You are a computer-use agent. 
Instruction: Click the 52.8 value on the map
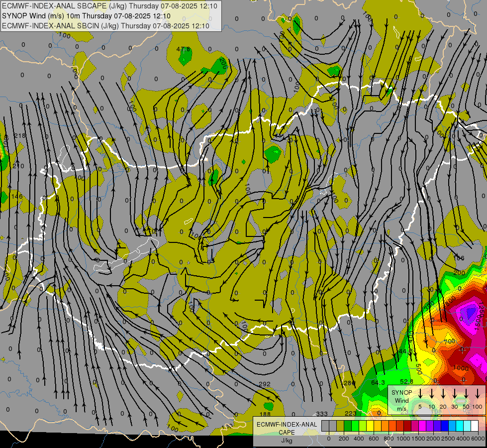pos(406,381)
